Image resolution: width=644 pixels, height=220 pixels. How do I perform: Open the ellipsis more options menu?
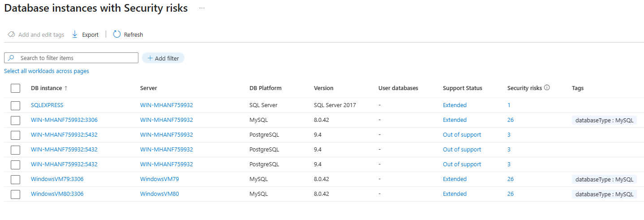pos(202,9)
